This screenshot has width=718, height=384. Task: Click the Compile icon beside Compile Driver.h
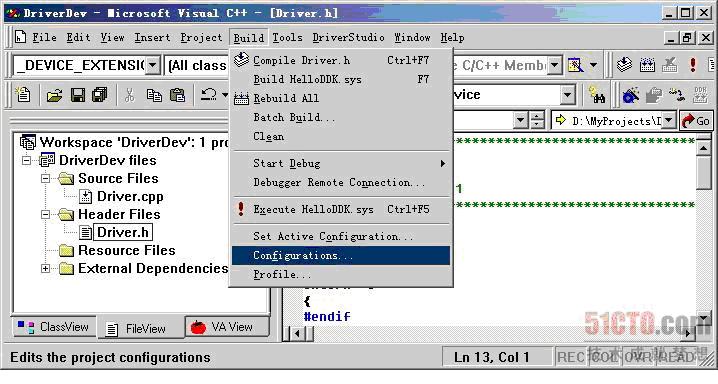[241, 59]
